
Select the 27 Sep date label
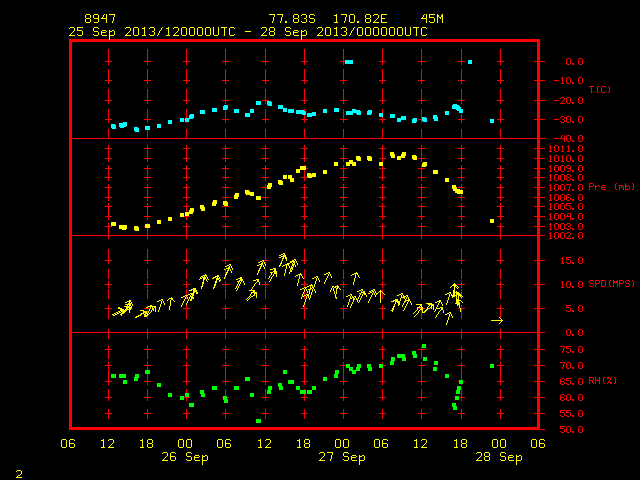(342, 457)
